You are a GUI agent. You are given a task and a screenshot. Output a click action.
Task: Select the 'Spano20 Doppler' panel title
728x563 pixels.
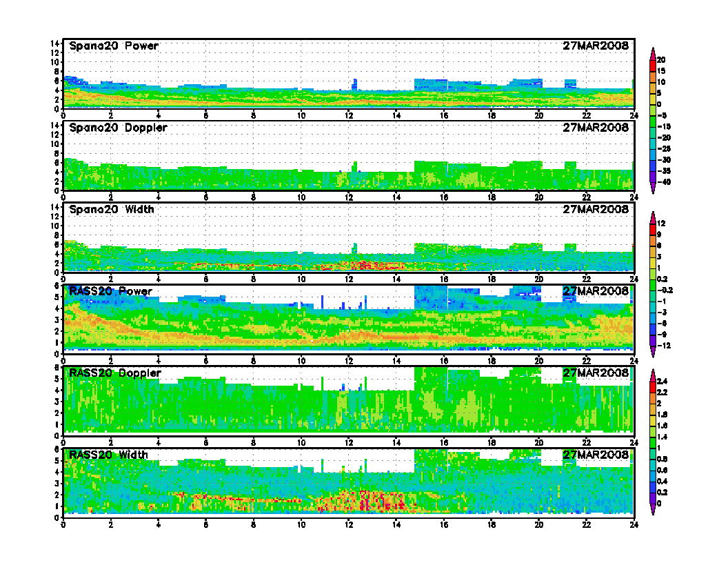(x=118, y=128)
